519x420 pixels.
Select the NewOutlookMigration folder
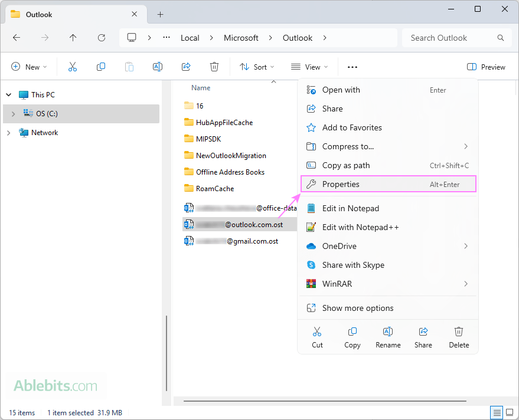pyautogui.click(x=225, y=155)
